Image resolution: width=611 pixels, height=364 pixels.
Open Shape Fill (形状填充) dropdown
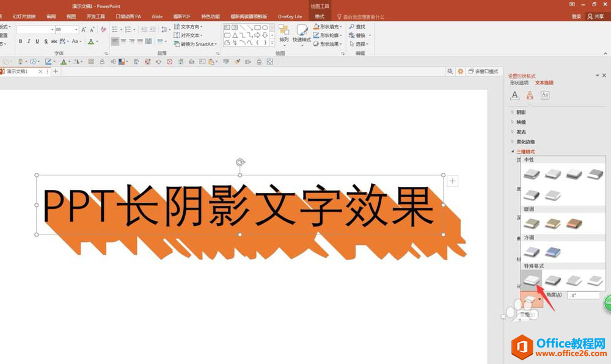(x=327, y=26)
